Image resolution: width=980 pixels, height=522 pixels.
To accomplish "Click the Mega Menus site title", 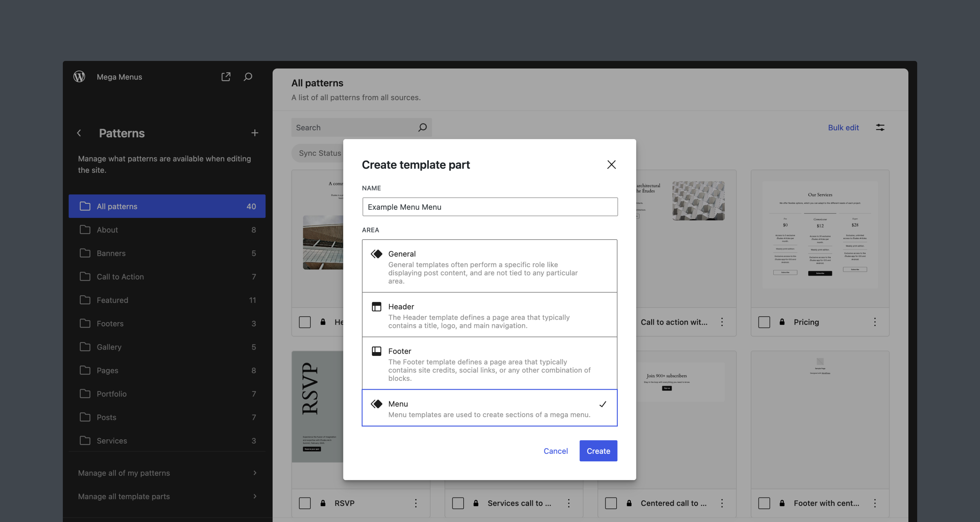I will point(119,77).
